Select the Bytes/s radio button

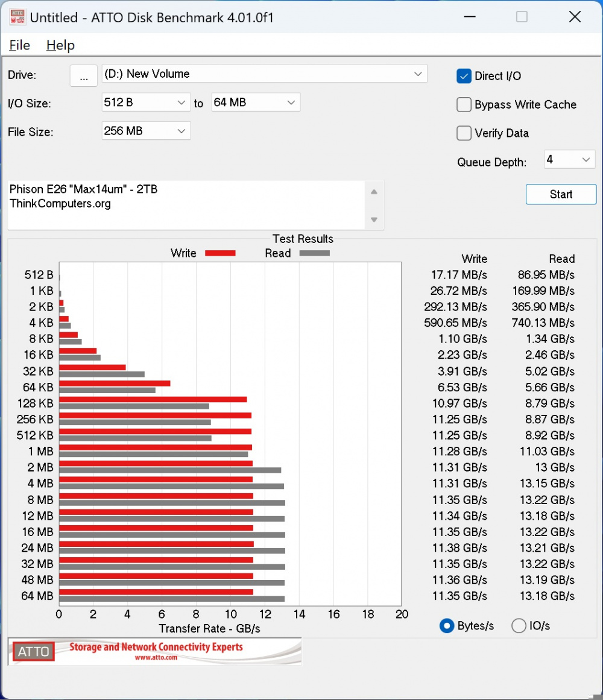(447, 626)
